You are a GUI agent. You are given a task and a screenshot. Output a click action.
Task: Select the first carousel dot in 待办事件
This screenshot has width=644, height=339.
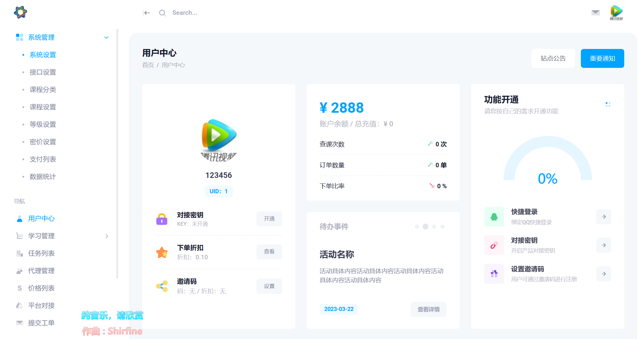[417, 227]
